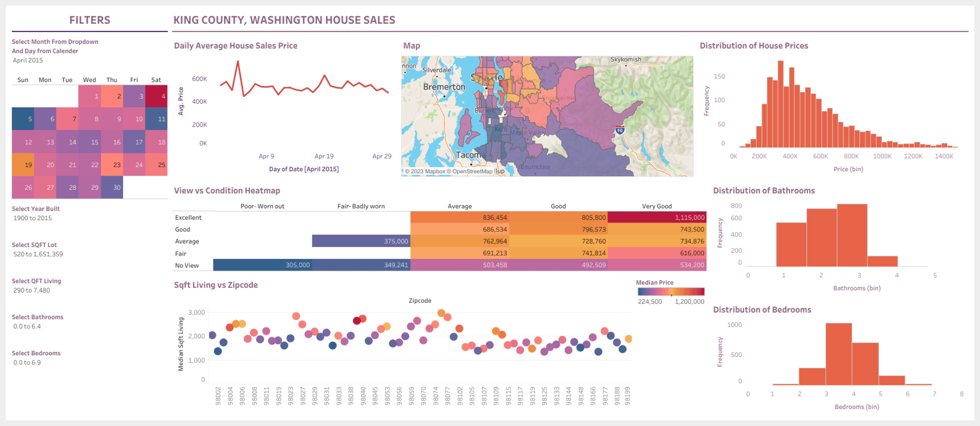Choose day 15 in the calendar
Viewport: 980px width, 426px height.
(x=89, y=142)
